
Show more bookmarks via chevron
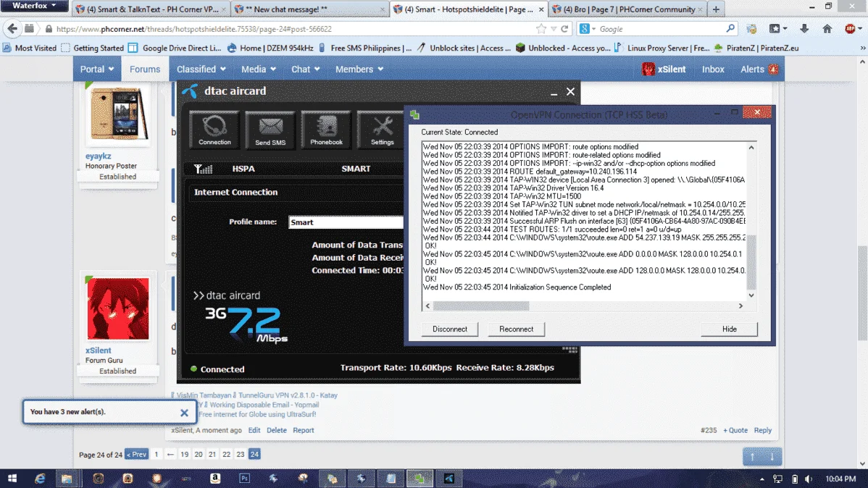click(x=862, y=48)
